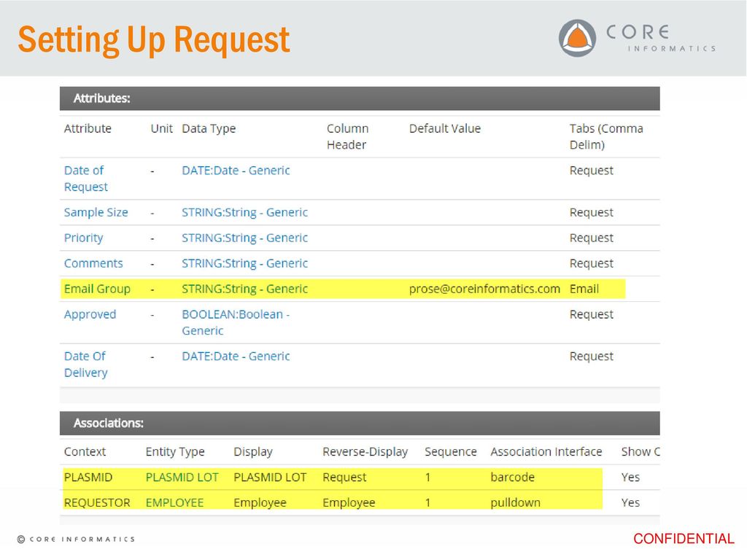The image size is (747, 560).
Task: Click the data type link in the Comments row
Action: [x=245, y=263]
